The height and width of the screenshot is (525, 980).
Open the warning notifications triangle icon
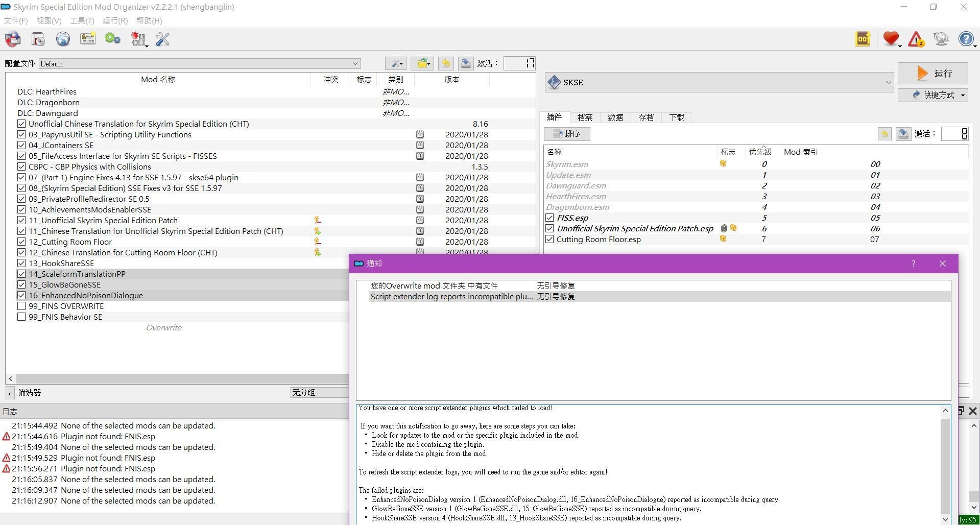pos(916,39)
